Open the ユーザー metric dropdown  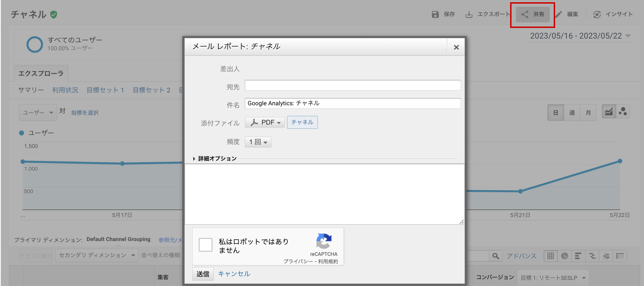[38, 113]
